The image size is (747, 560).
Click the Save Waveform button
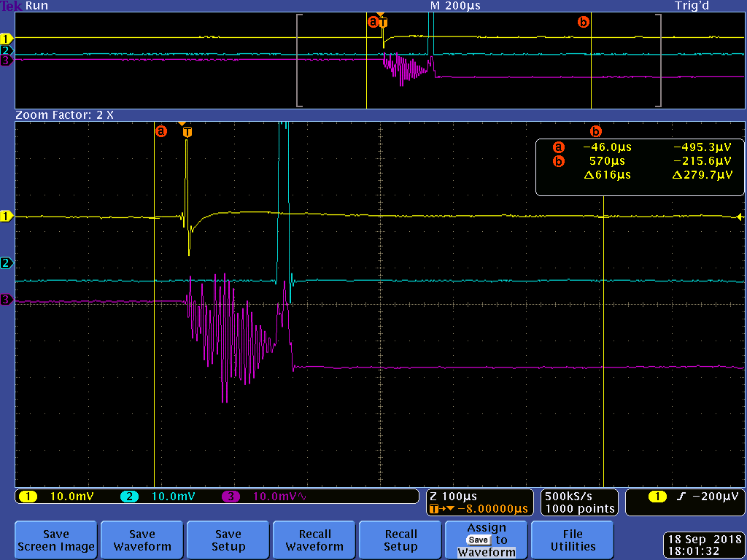pyautogui.click(x=142, y=540)
